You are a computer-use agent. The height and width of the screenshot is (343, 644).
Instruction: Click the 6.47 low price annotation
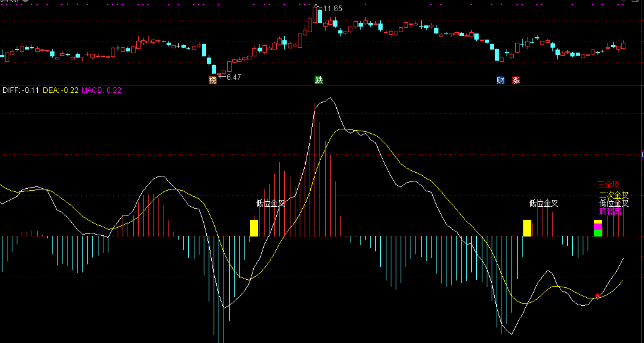coord(233,77)
